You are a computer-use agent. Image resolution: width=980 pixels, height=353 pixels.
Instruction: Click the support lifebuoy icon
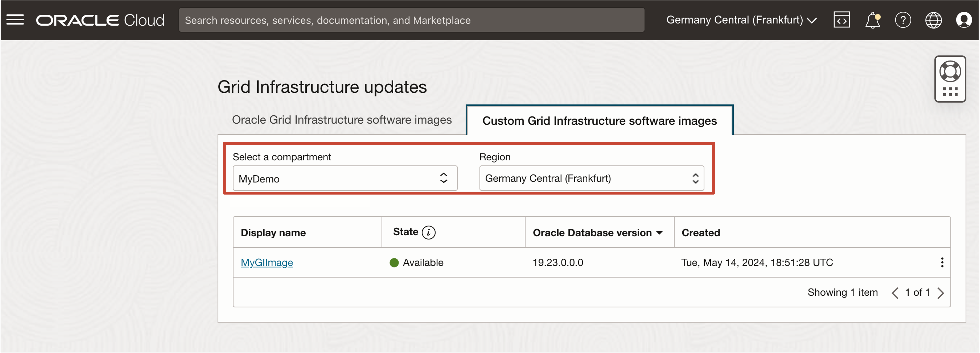(950, 72)
